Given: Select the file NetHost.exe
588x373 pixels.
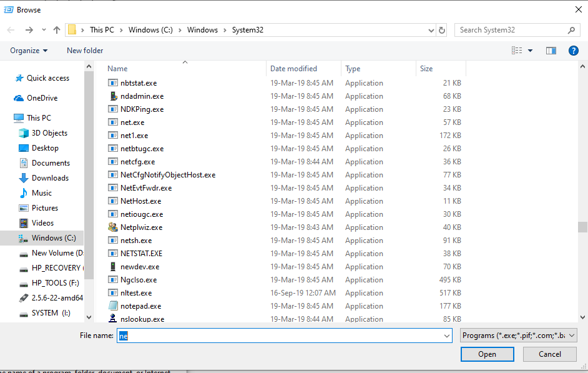Looking at the screenshot, I should (141, 201).
